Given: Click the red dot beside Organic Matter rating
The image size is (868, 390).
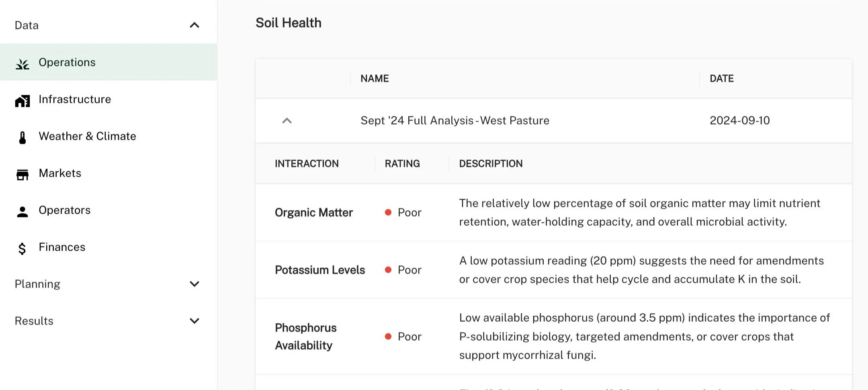Looking at the screenshot, I should (388, 212).
